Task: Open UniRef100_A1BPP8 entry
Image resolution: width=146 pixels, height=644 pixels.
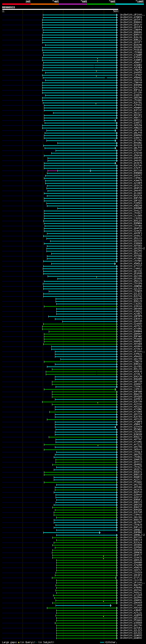Action: click(x=131, y=615)
